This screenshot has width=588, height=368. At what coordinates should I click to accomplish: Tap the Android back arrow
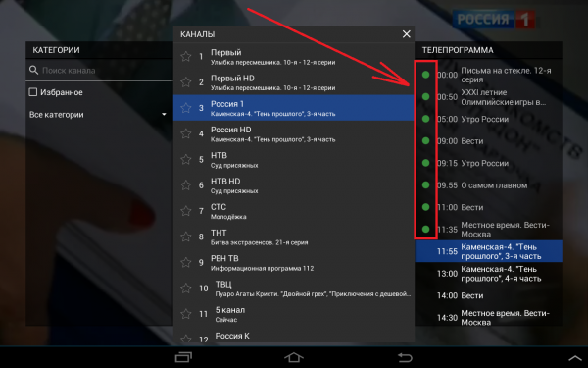click(x=405, y=357)
